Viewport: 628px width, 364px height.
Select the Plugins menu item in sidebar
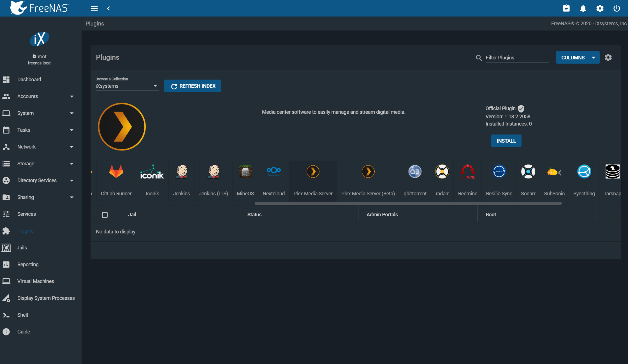[x=25, y=231]
